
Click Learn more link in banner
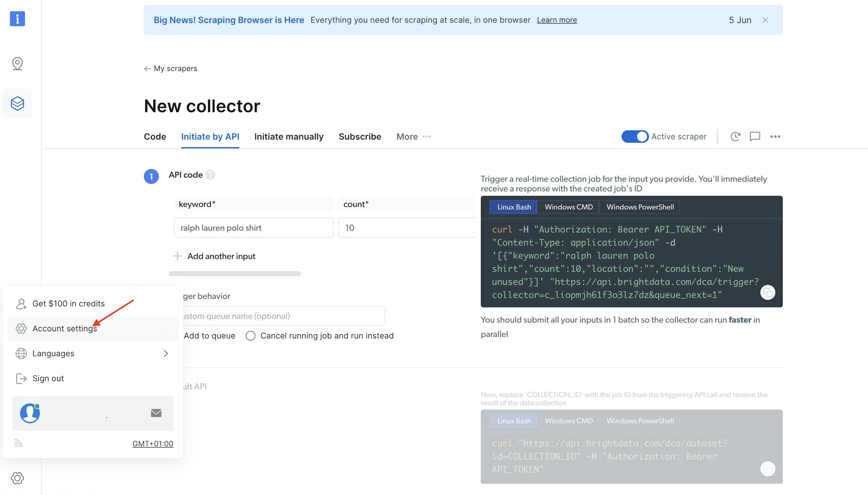pyautogui.click(x=557, y=20)
